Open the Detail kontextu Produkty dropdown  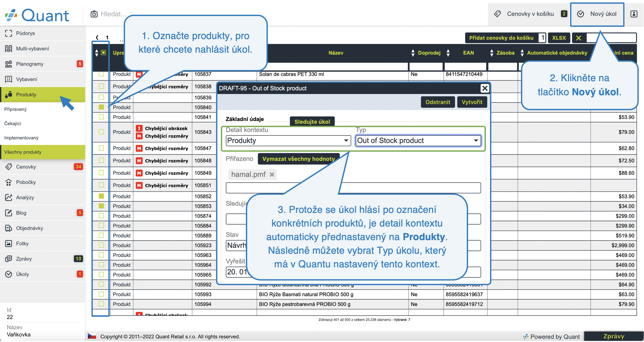pos(288,141)
